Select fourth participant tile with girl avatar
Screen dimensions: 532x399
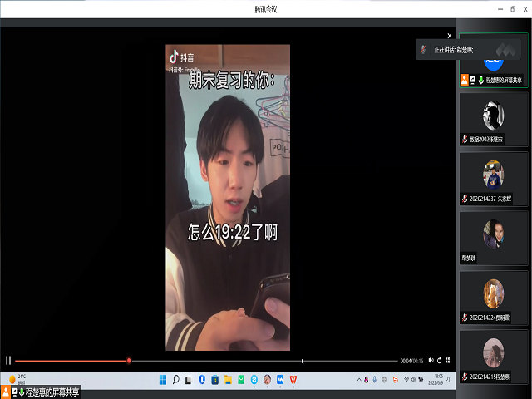click(x=494, y=239)
